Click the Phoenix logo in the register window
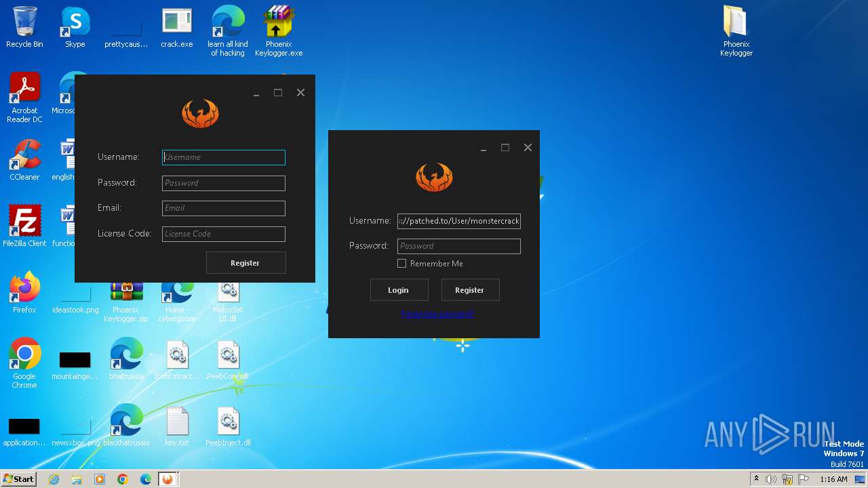The height and width of the screenshot is (488, 868). tap(200, 114)
